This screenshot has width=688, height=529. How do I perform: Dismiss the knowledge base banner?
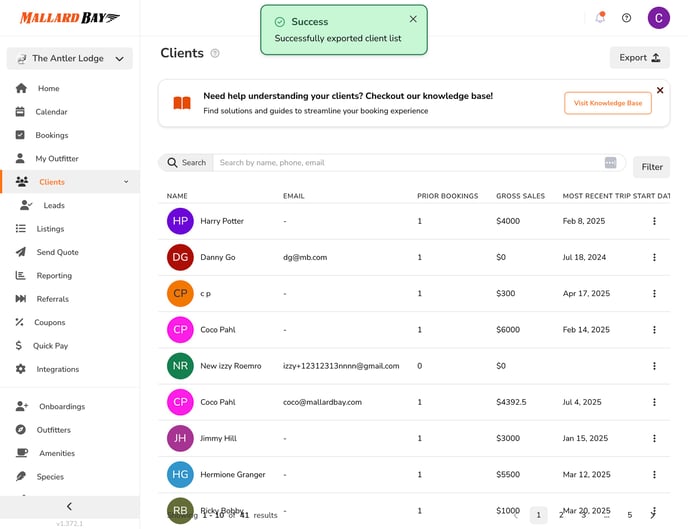pos(660,90)
